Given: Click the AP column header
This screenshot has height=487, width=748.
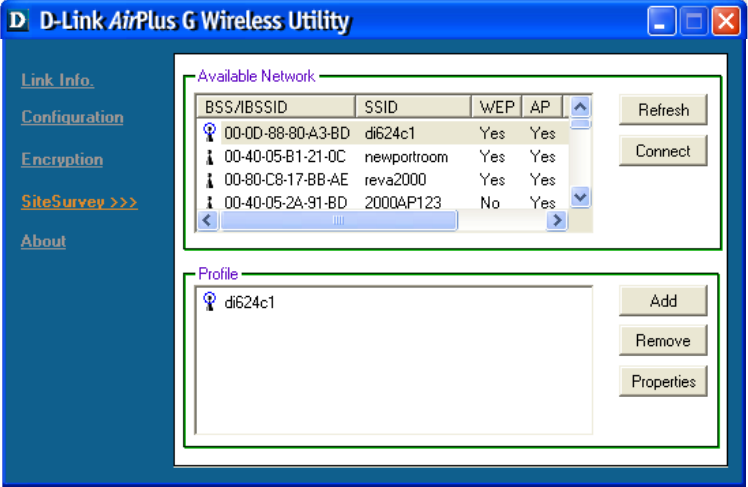Looking at the screenshot, I should point(542,106).
